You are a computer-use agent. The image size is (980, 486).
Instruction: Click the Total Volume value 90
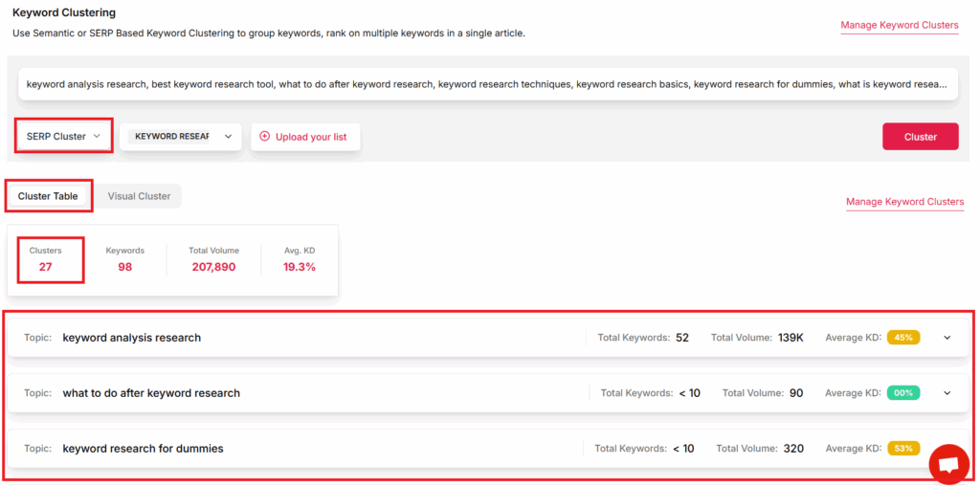[x=796, y=393]
